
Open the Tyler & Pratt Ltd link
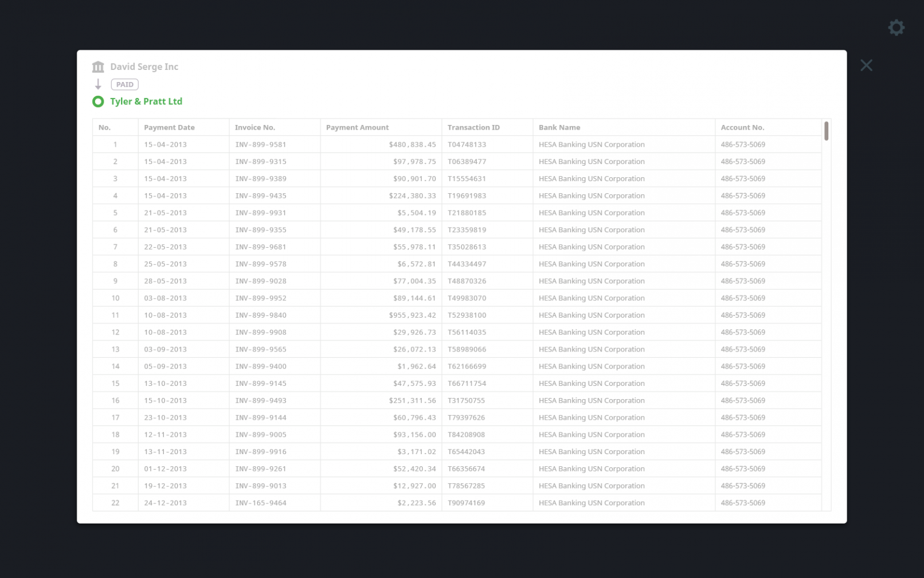coord(146,101)
